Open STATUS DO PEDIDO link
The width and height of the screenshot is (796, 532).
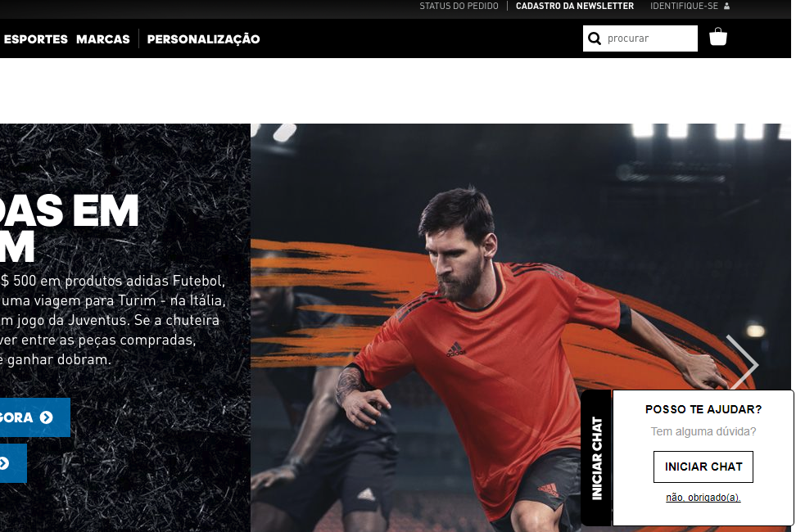click(x=459, y=6)
